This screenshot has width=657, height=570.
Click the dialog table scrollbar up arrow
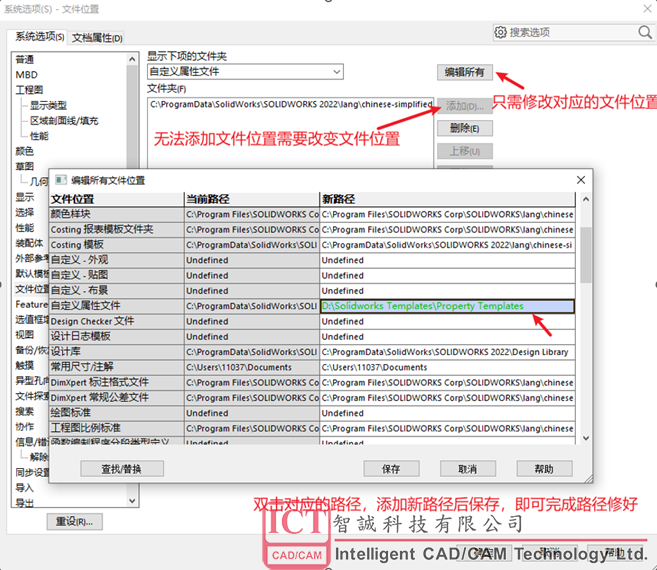click(586, 200)
